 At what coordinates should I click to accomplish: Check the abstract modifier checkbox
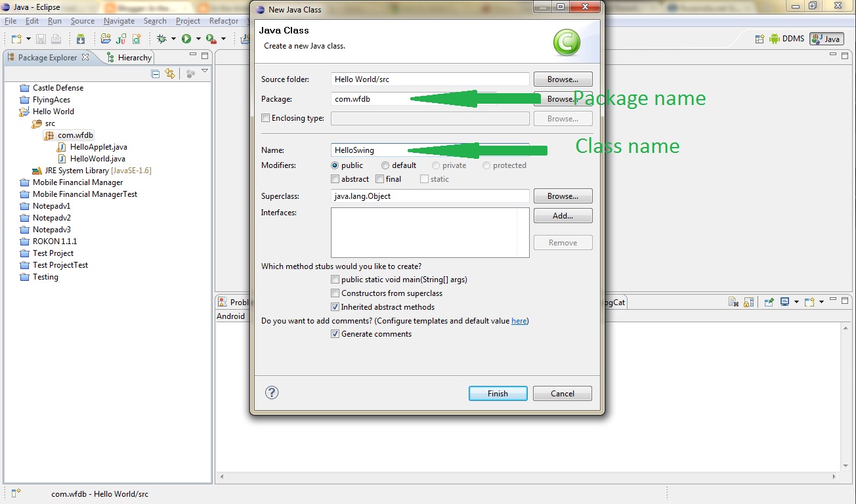335,178
